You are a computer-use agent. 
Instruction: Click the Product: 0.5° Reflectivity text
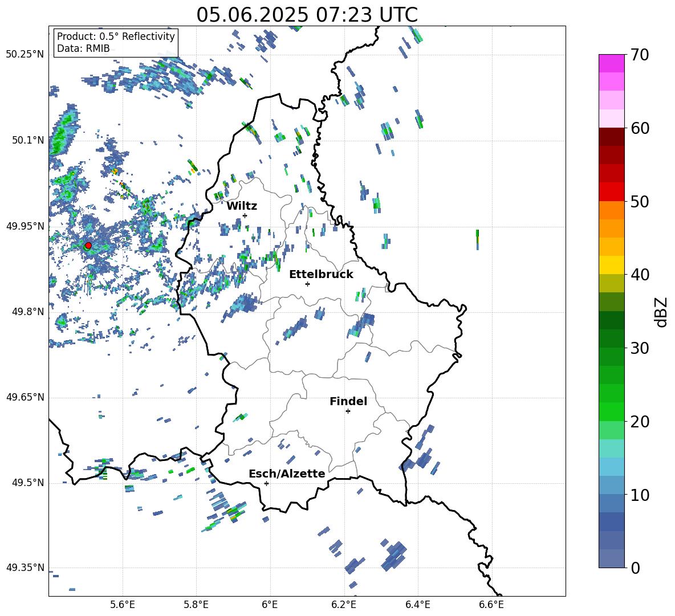116,36
